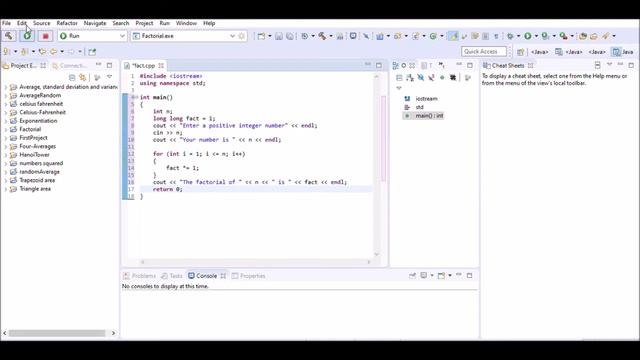
Task: Expand the celsius fahrenheit project
Action: coord(5,104)
